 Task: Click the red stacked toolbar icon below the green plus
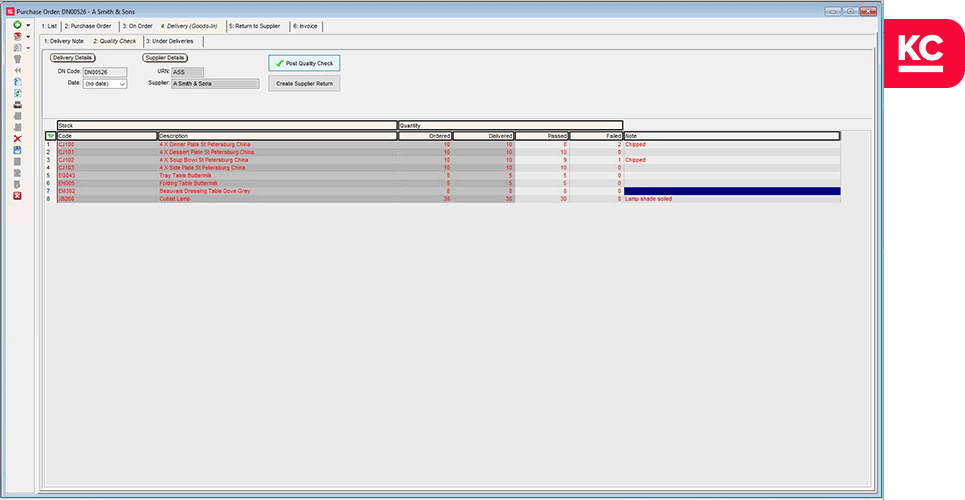pos(17,36)
